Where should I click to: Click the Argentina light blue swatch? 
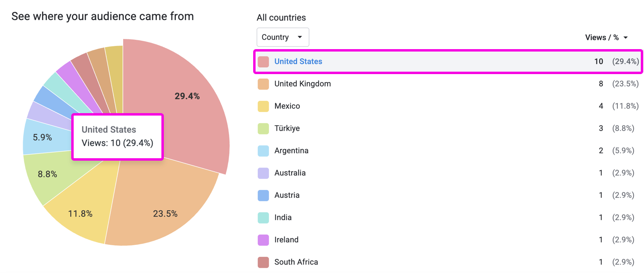(x=263, y=151)
